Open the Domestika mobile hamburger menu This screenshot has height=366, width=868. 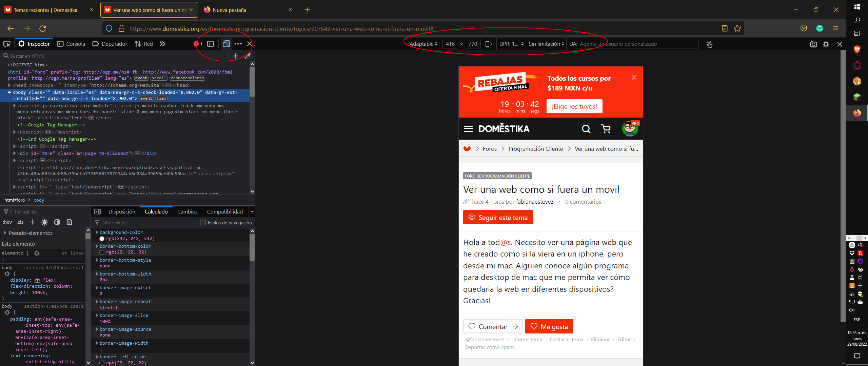[x=468, y=129]
